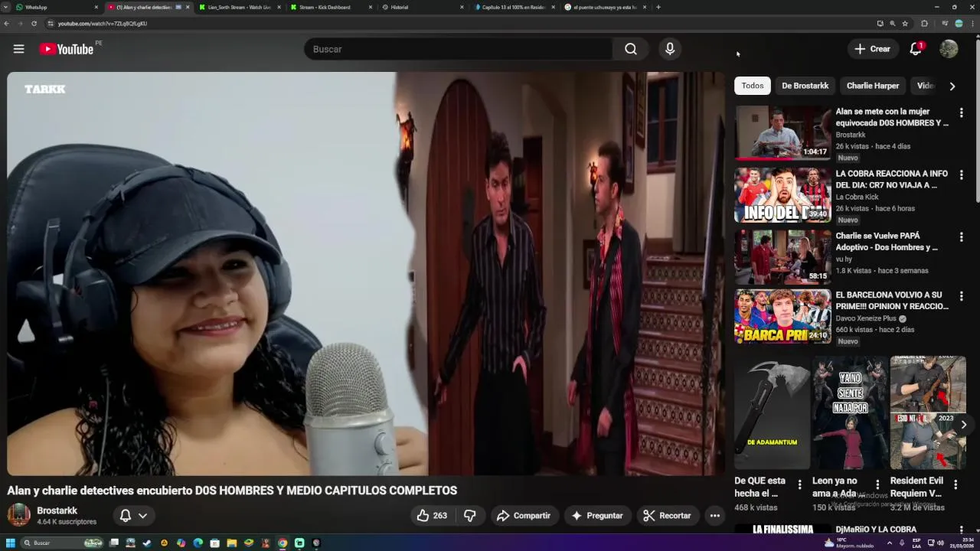The height and width of the screenshot is (551, 980).
Task: Click the 'INFO DEL' 39:40 thumbnail
Action: click(782, 194)
